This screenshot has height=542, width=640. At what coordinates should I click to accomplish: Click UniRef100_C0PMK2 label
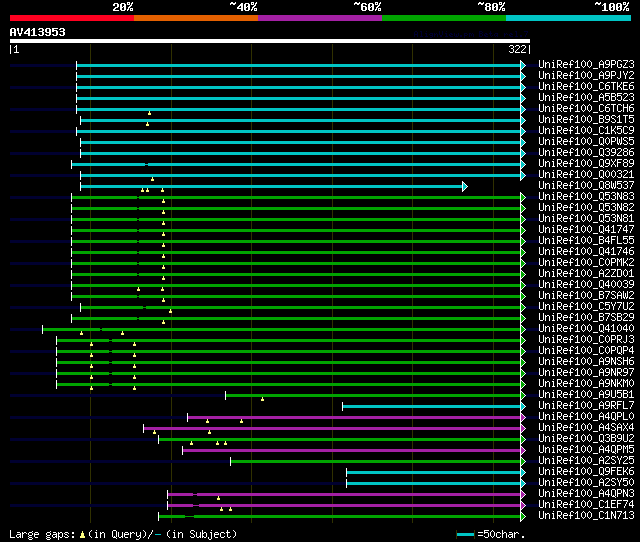point(586,263)
